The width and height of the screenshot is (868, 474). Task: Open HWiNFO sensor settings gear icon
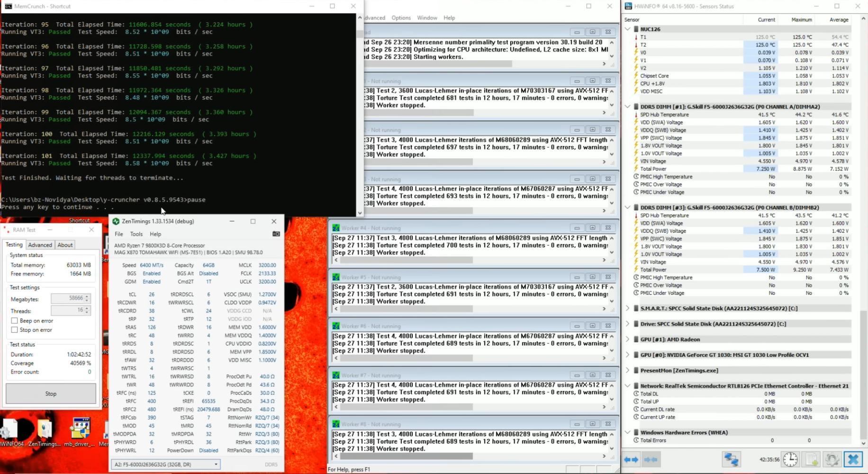point(832,459)
